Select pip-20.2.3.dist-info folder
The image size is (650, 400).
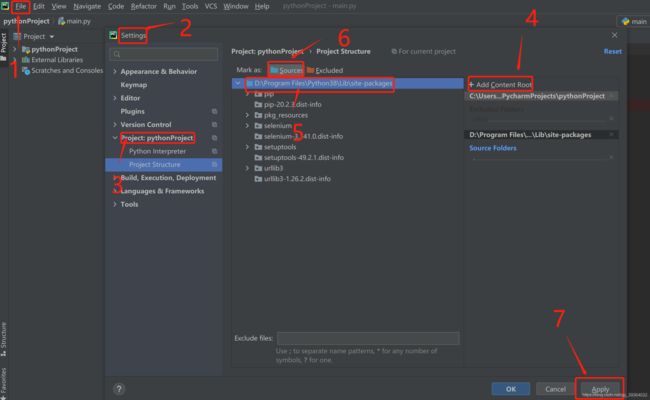[292, 104]
